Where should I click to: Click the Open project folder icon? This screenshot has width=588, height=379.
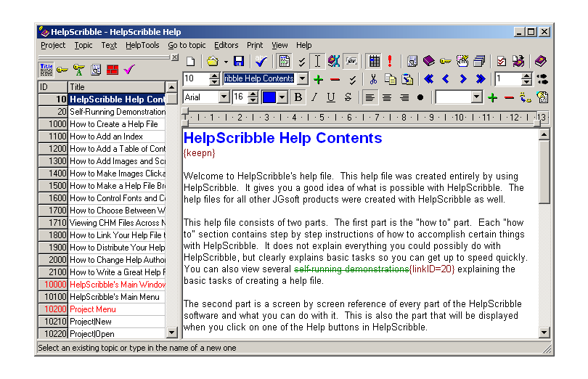pos(212,61)
